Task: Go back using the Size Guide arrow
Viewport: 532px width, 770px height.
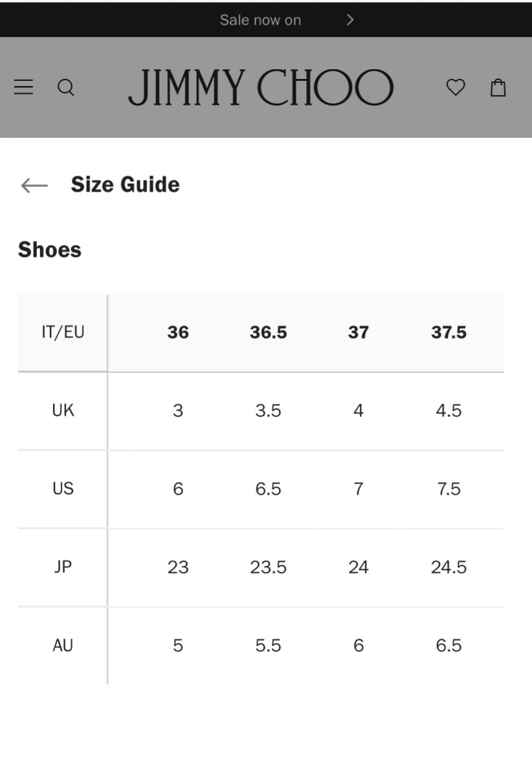Action: pyautogui.click(x=34, y=185)
